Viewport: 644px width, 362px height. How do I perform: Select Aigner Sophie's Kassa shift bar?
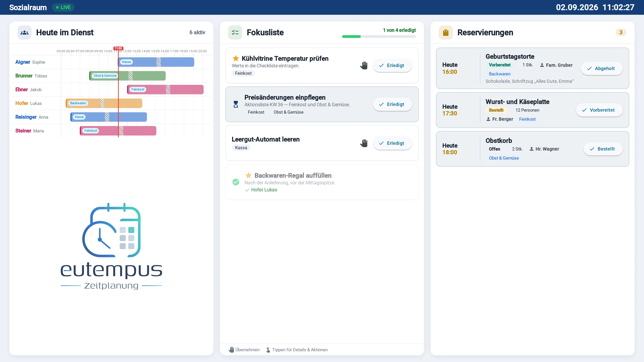point(156,62)
